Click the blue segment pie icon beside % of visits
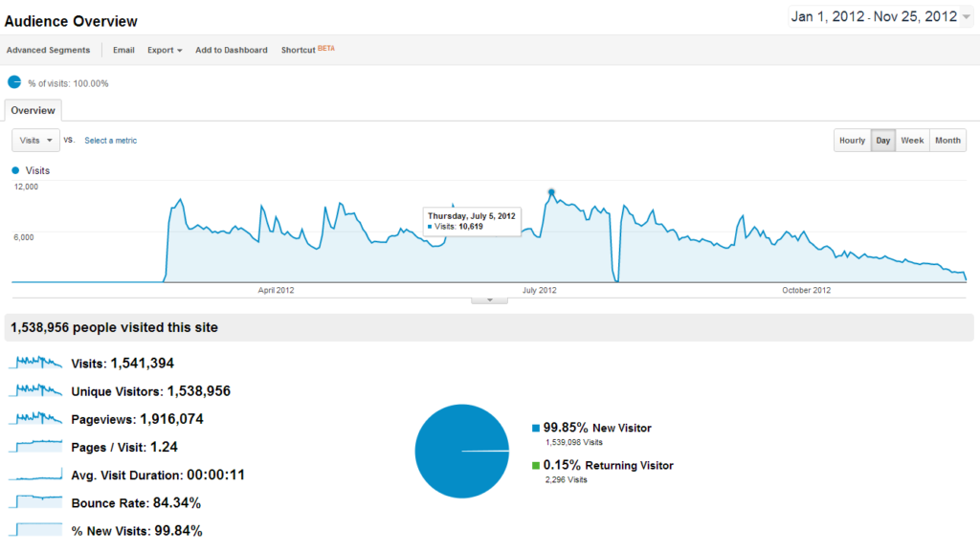 pos(13,82)
